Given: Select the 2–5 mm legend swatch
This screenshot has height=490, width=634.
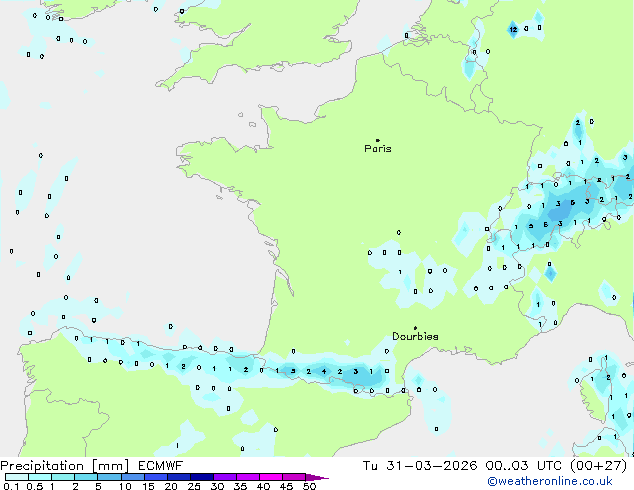Looking at the screenshot, I should click(86, 477).
